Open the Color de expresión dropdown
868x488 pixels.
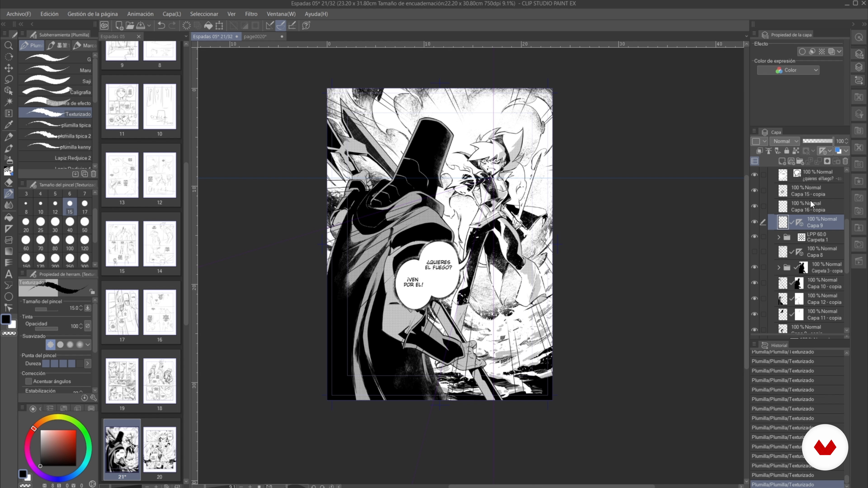[x=788, y=70]
